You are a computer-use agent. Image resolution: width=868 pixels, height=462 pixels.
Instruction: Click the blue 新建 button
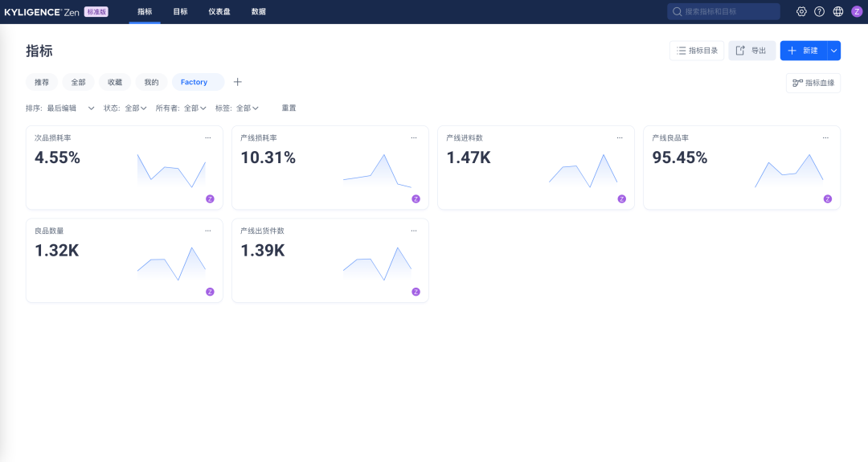coord(804,51)
